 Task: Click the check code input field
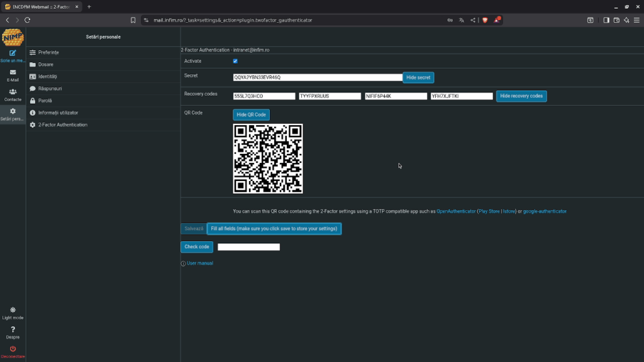[x=248, y=247]
